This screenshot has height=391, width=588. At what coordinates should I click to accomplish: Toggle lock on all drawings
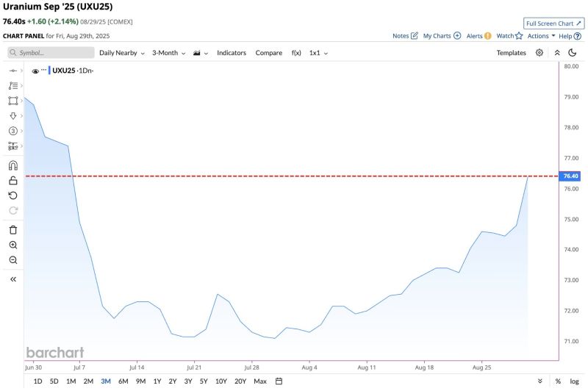tap(13, 180)
